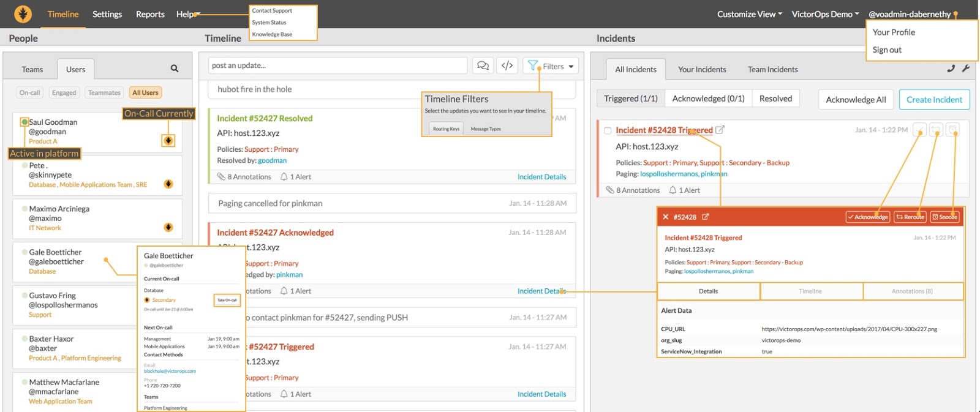Screen dimensions: 980x412
Task: Select Knowledge Base from Help menu
Action: (x=272, y=34)
